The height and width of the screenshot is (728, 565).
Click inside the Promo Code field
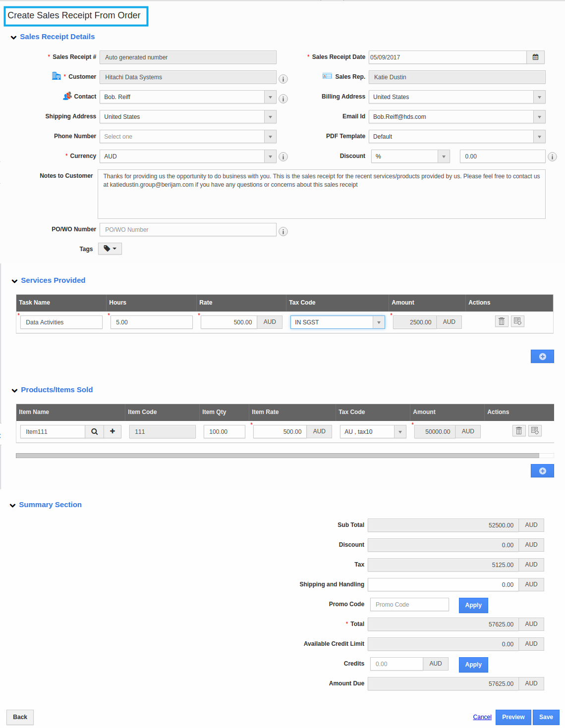coord(409,604)
